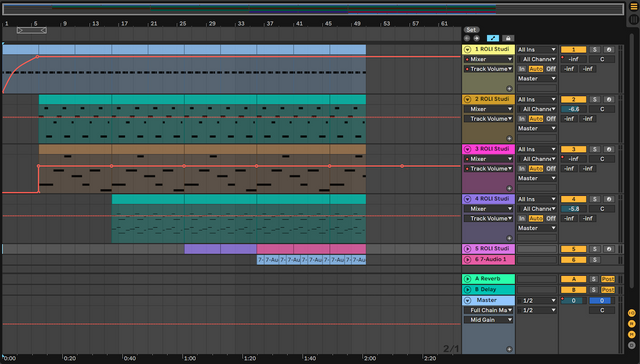Open Master Full Chain Ma device chooser

488,310
